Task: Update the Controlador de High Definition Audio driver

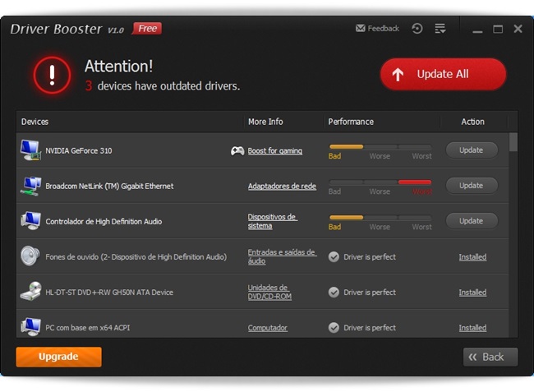Action: click(472, 221)
